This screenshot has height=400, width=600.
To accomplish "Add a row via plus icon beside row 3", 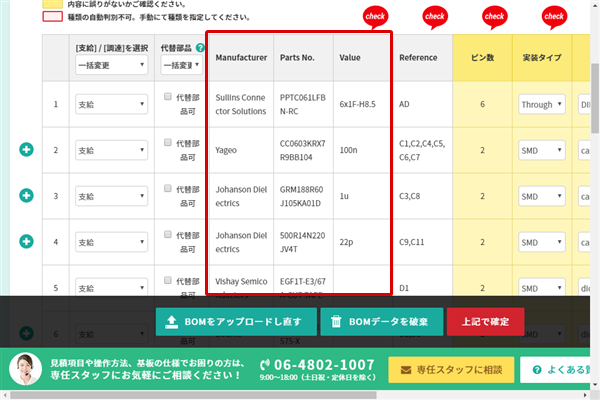I will [26, 196].
